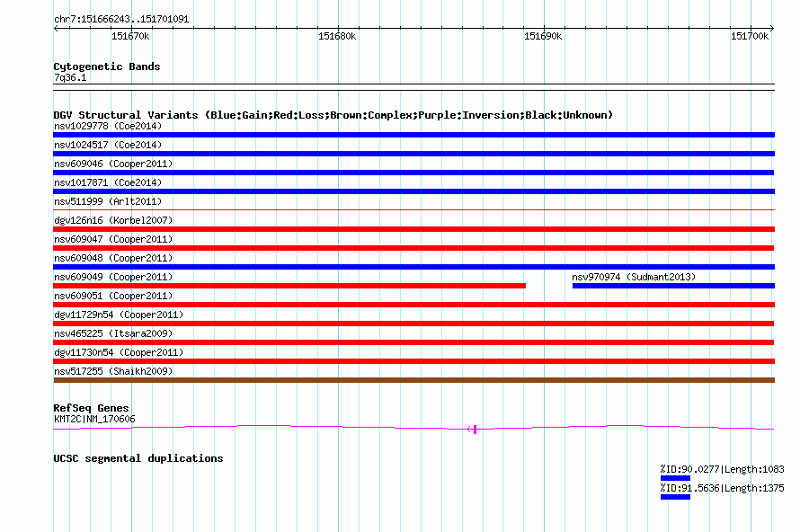
Task: Click the nsv1029778 (Coe2014) variant label
Action: (108, 126)
